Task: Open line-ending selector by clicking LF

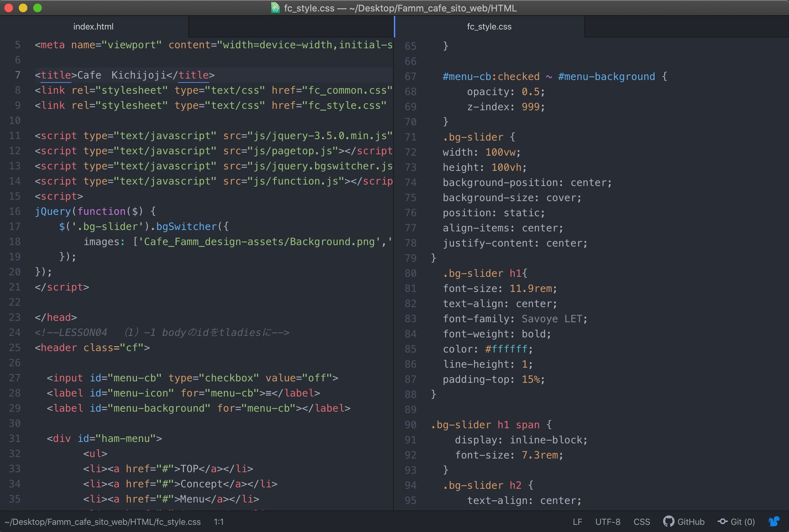Action: click(577, 522)
